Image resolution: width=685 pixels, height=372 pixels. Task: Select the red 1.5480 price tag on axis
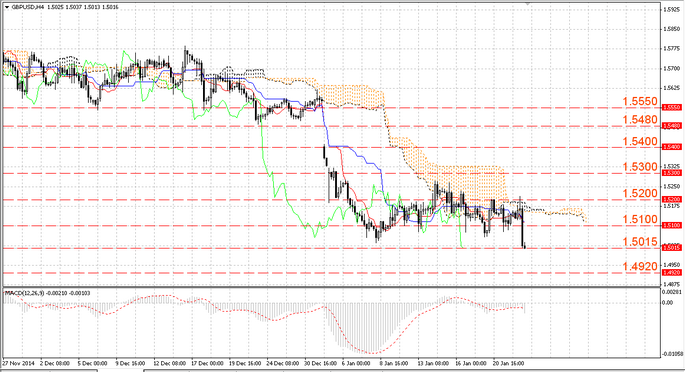click(672, 126)
